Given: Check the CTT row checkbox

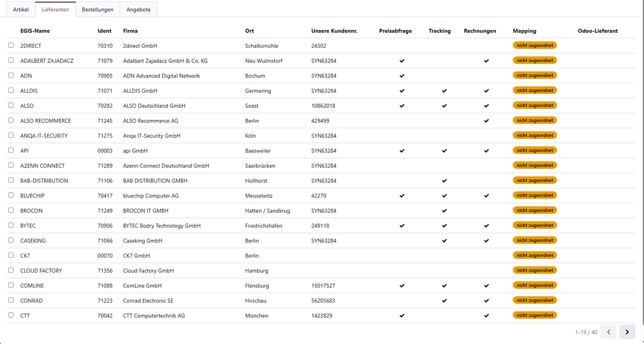Looking at the screenshot, I should coord(11,315).
